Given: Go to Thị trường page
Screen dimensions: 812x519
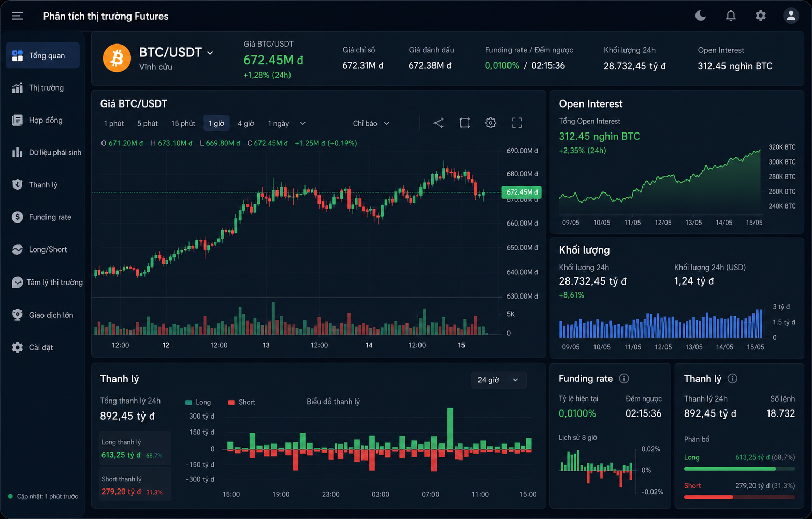Looking at the screenshot, I should tap(43, 87).
